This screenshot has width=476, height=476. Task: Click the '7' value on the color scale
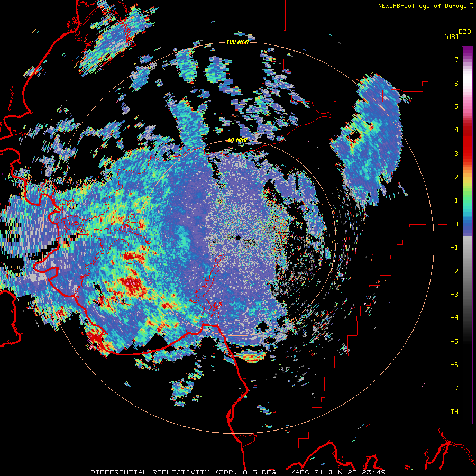(x=456, y=59)
